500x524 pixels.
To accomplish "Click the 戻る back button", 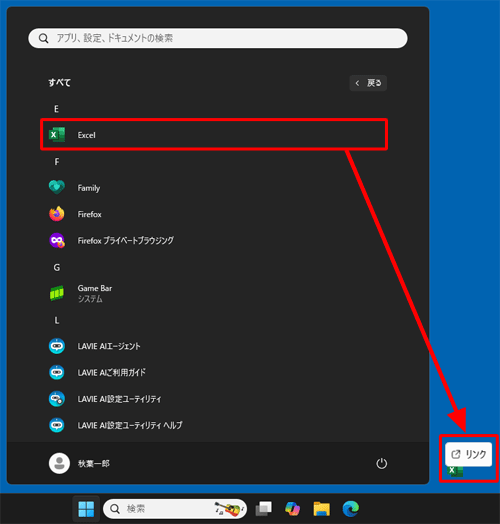I will click(x=368, y=83).
